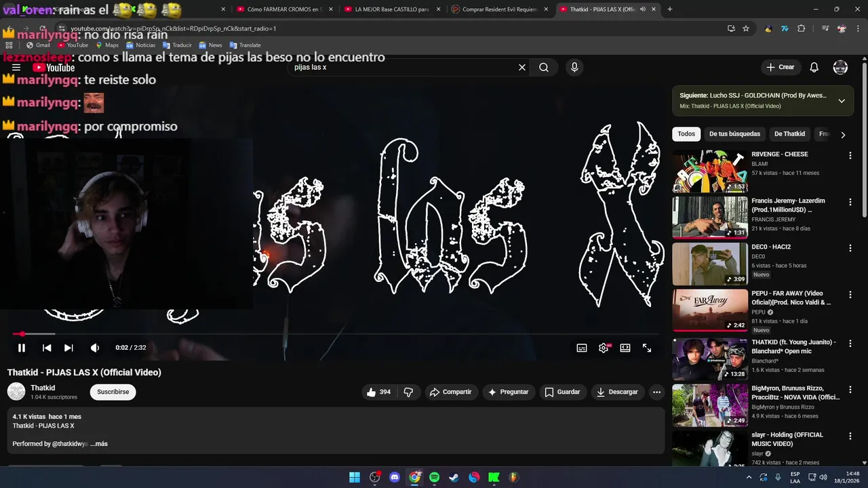Open the Maps bookmark
This screenshot has height=488, width=868.
(107, 45)
